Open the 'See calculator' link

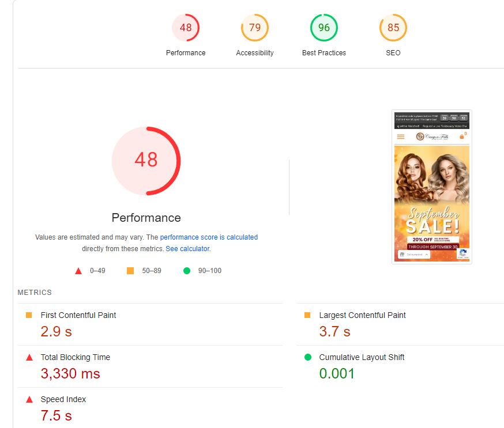(188, 249)
